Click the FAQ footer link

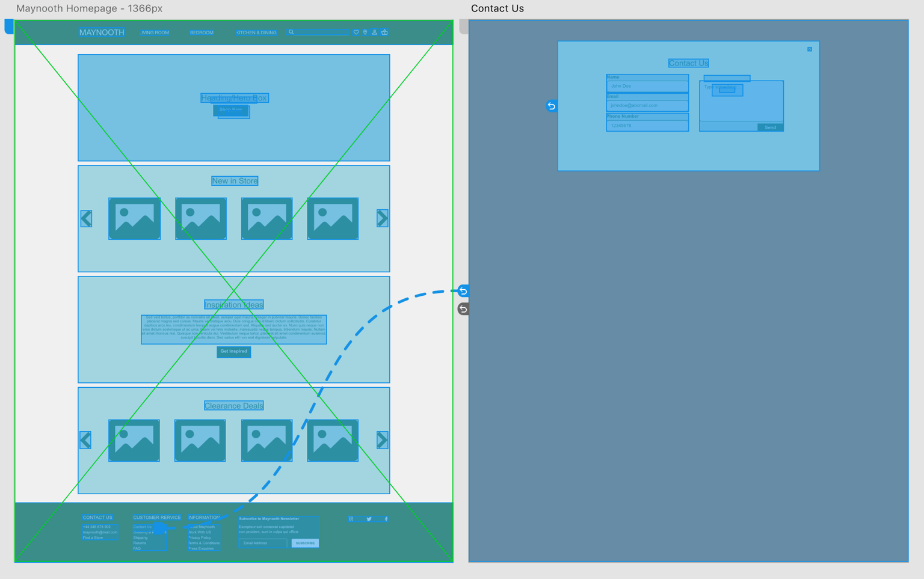137,549
